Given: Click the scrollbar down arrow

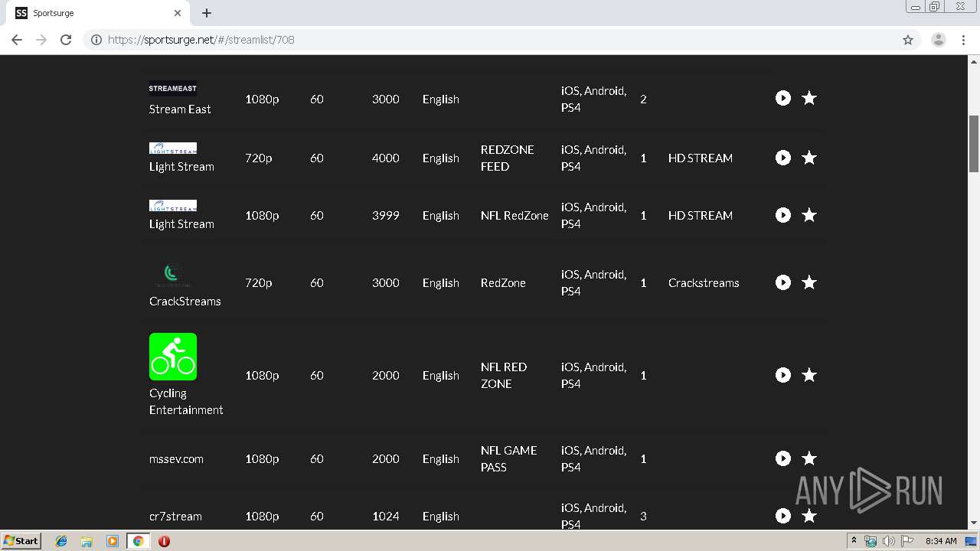Looking at the screenshot, I should click(x=974, y=523).
